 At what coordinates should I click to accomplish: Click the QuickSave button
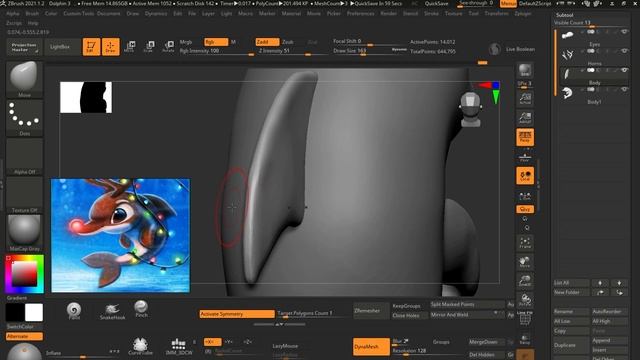click(436, 4)
